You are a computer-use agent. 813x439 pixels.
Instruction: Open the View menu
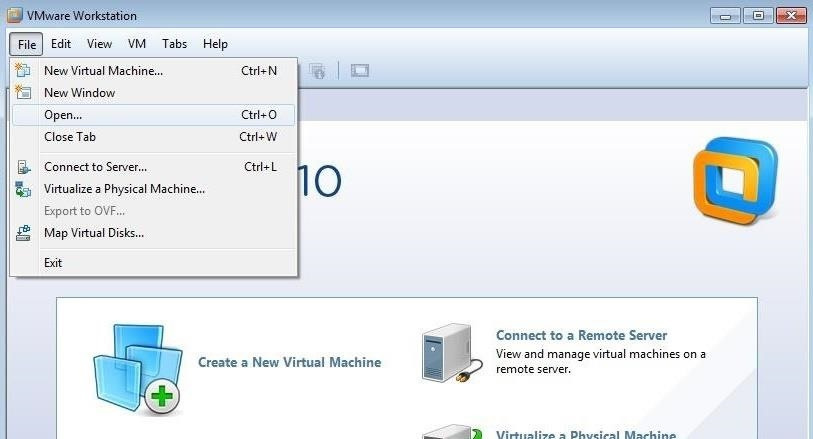coord(99,44)
